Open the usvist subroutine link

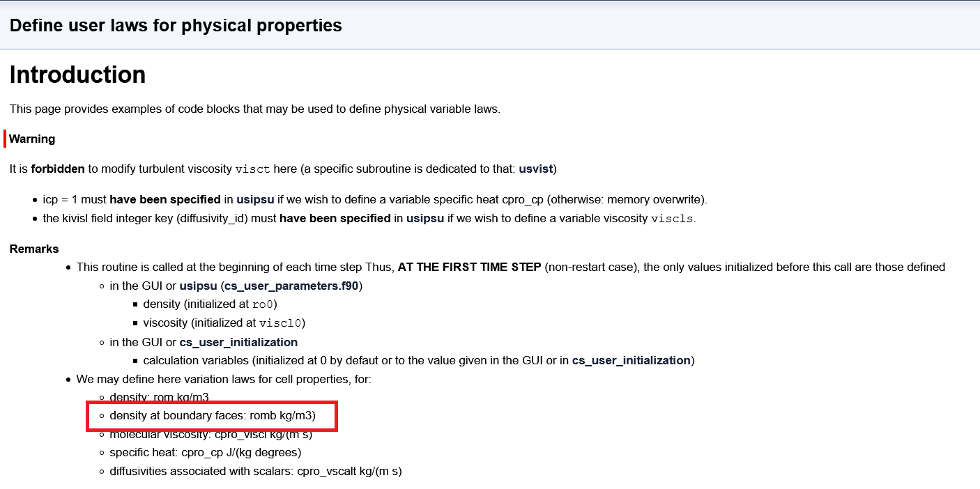click(x=537, y=169)
